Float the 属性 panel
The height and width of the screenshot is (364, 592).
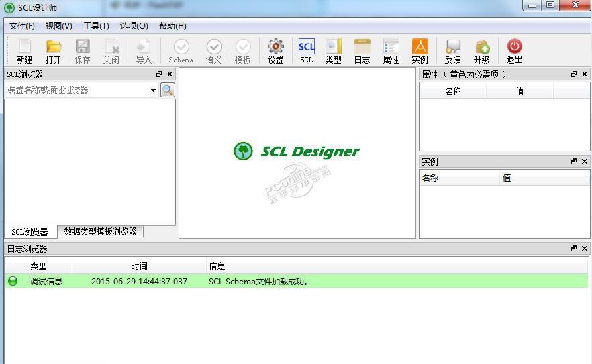pyautogui.click(x=574, y=74)
